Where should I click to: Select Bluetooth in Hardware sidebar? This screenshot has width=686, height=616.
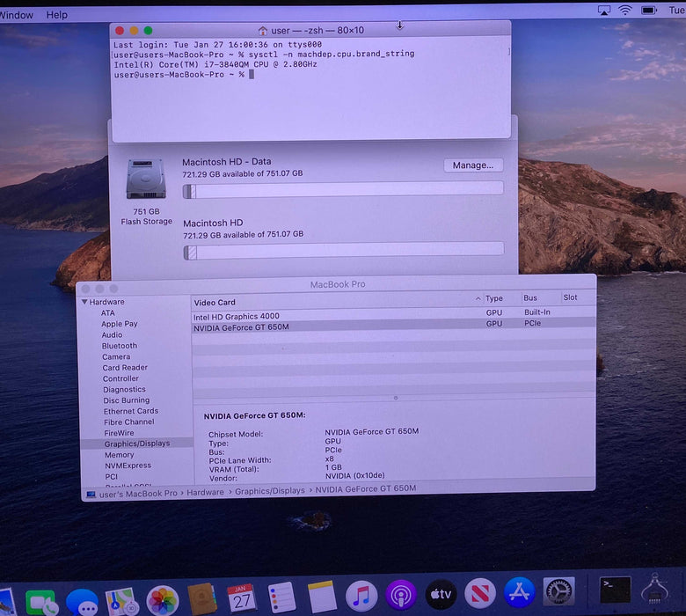[120, 346]
